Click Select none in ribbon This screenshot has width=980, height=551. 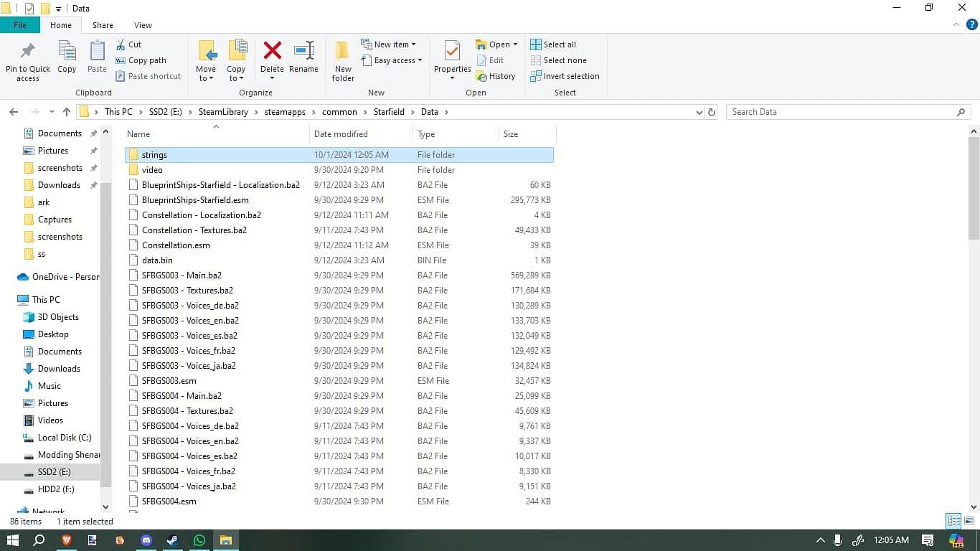[x=558, y=60]
